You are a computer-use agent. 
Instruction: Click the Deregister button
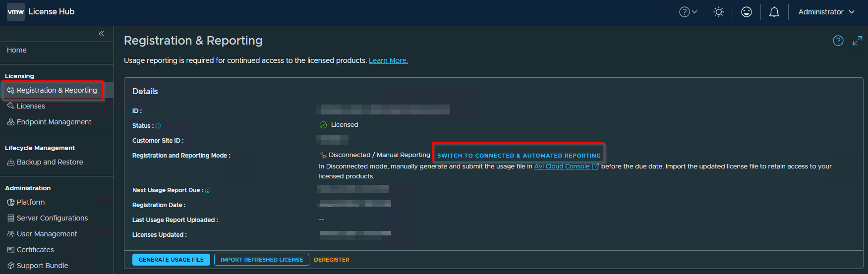pos(332,260)
